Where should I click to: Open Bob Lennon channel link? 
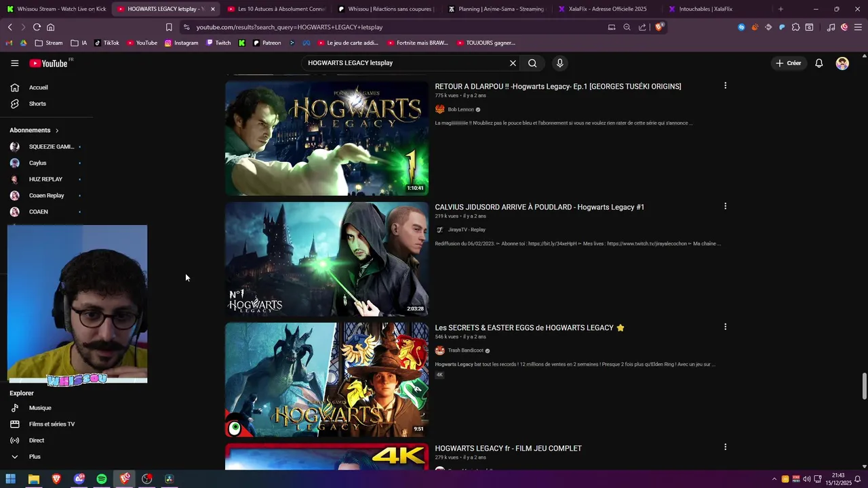pyautogui.click(x=460, y=109)
